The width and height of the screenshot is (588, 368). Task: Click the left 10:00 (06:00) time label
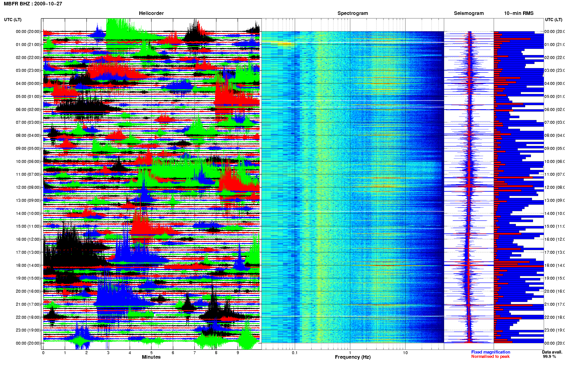(28, 161)
